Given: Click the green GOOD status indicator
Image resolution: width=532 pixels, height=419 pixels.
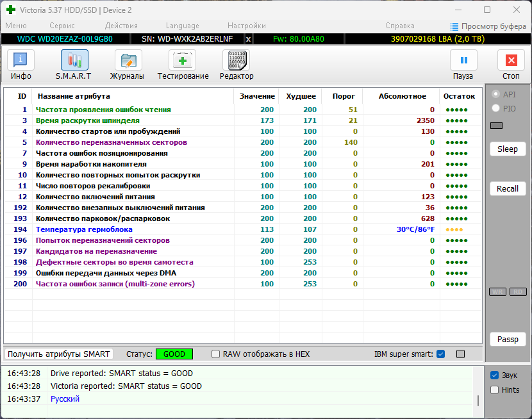Looking at the screenshot, I should 174,354.
